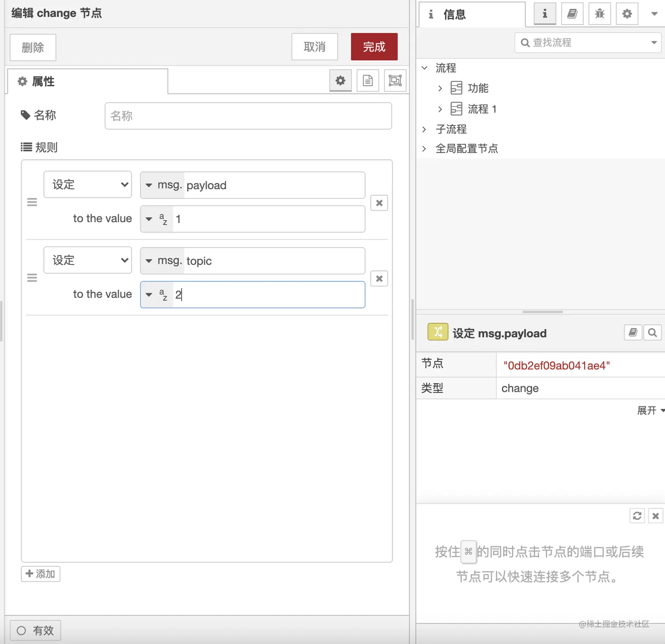The image size is (665, 644).
Task: Click the 取消 cancel button
Action: pyautogui.click(x=314, y=47)
